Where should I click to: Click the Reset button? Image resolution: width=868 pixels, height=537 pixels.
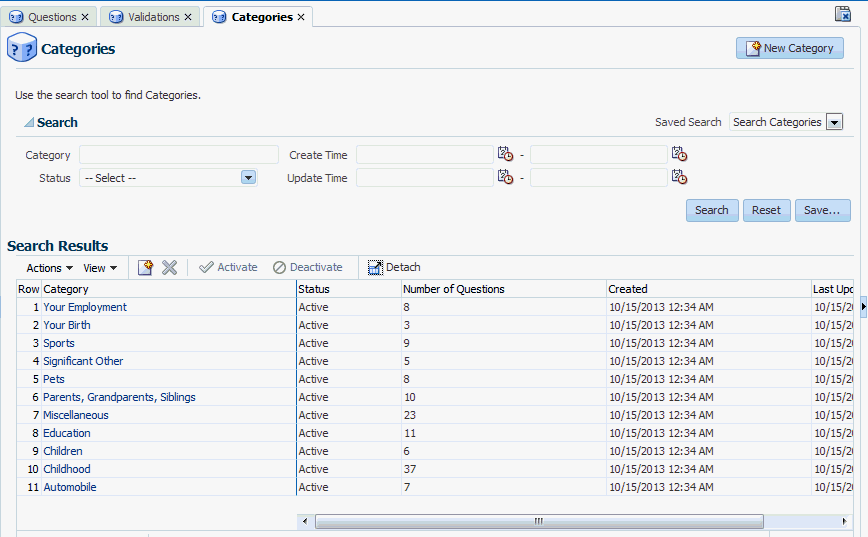[x=766, y=210]
